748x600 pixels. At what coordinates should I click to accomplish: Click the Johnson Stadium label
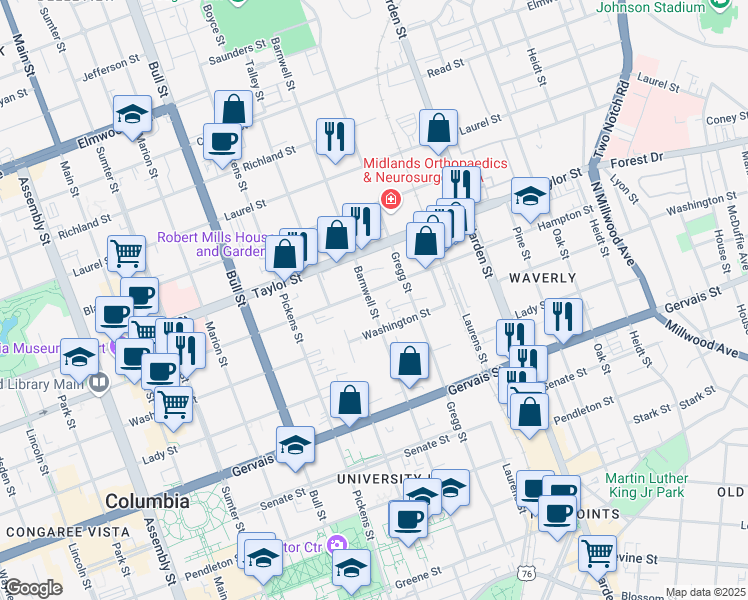click(x=650, y=8)
